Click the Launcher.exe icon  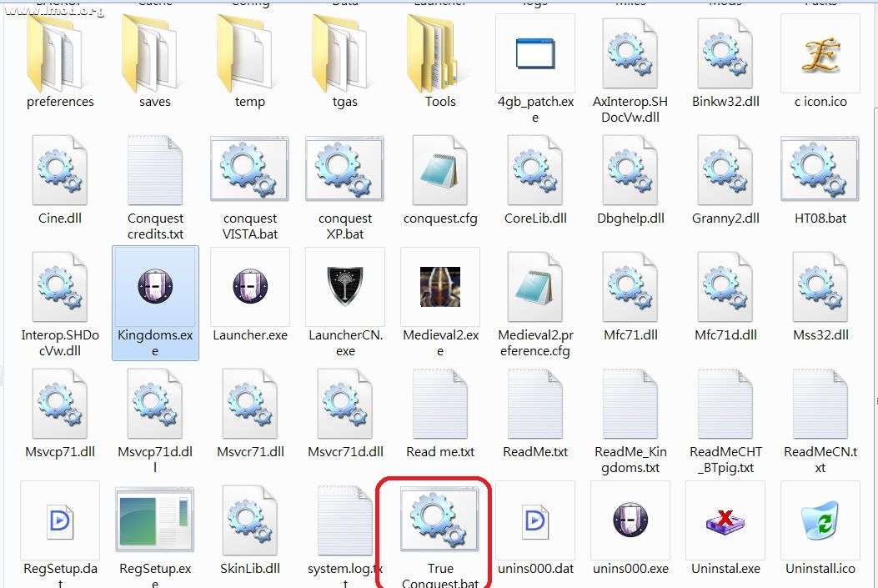click(x=250, y=288)
